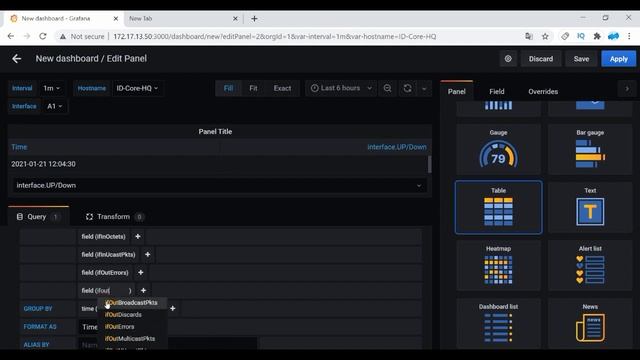Choose ifOutMulticastPkts from the suggestions

point(130,338)
